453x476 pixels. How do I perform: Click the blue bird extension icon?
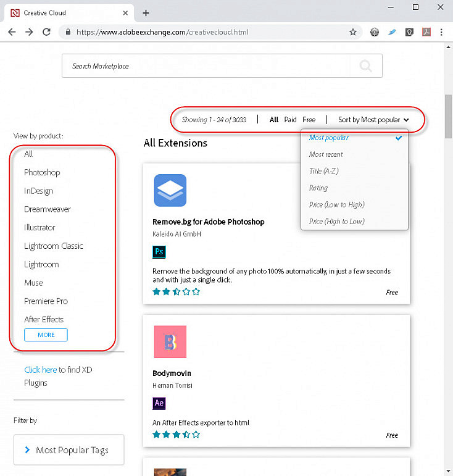tap(392, 32)
